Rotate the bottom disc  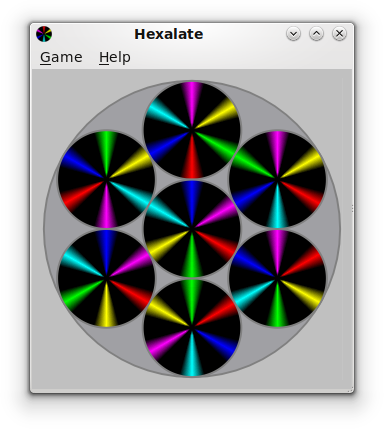click(192, 328)
